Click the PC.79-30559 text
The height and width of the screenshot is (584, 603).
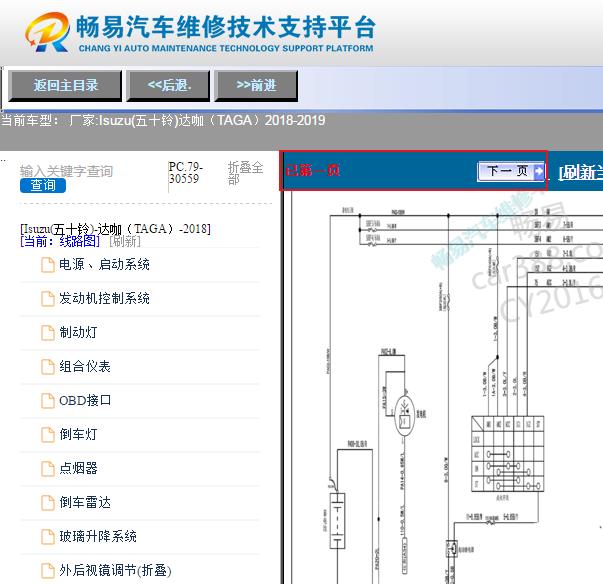185,173
